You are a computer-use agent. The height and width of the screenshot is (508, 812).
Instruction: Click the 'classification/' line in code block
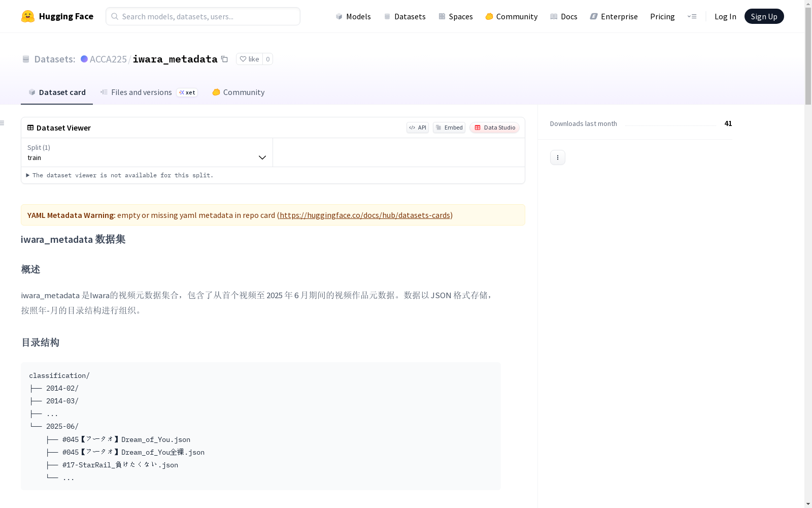[59, 375]
